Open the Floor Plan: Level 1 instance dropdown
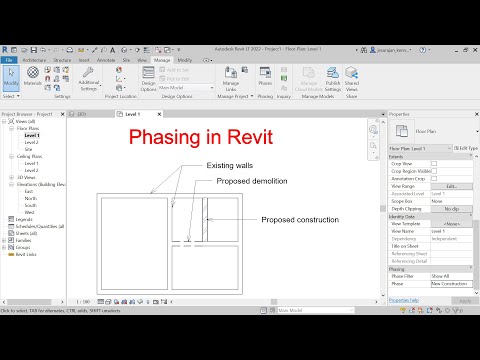Screen dimensions: 480x360 tap(420, 148)
